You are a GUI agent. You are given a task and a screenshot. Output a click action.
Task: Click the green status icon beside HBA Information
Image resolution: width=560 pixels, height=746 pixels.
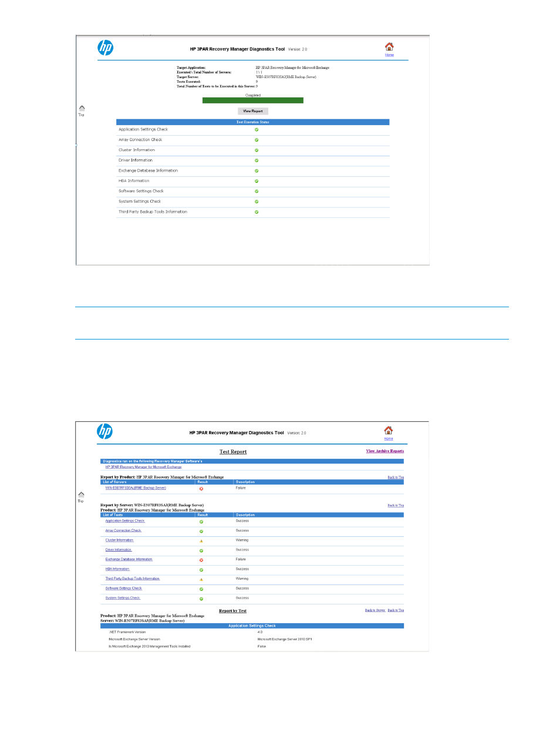point(257,181)
